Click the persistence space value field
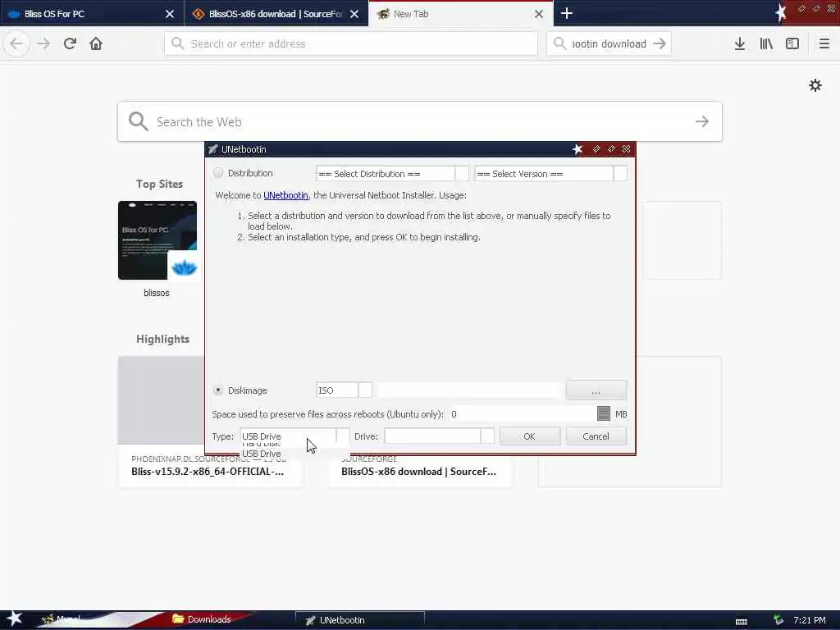The width and height of the screenshot is (840, 630). coord(522,414)
